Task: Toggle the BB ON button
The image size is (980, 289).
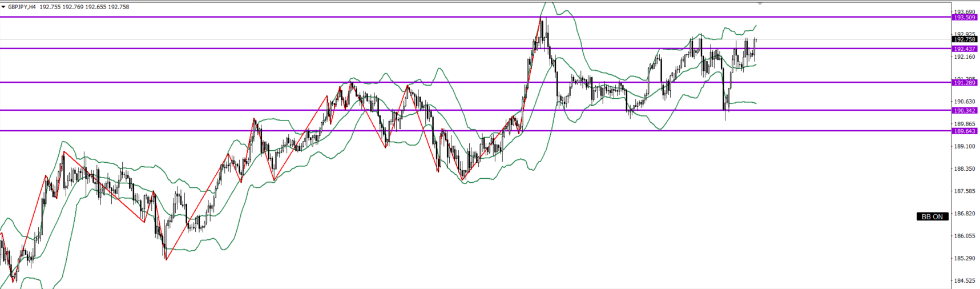Action: click(x=932, y=216)
